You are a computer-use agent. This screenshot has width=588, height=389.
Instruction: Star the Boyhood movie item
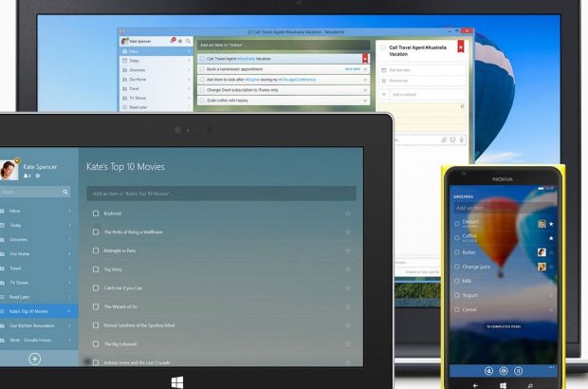pyautogui.click(x=348, y=213)
